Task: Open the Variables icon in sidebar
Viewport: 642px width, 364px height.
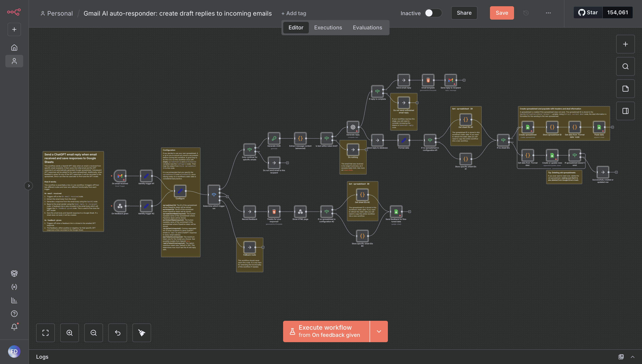Action: 14,287
